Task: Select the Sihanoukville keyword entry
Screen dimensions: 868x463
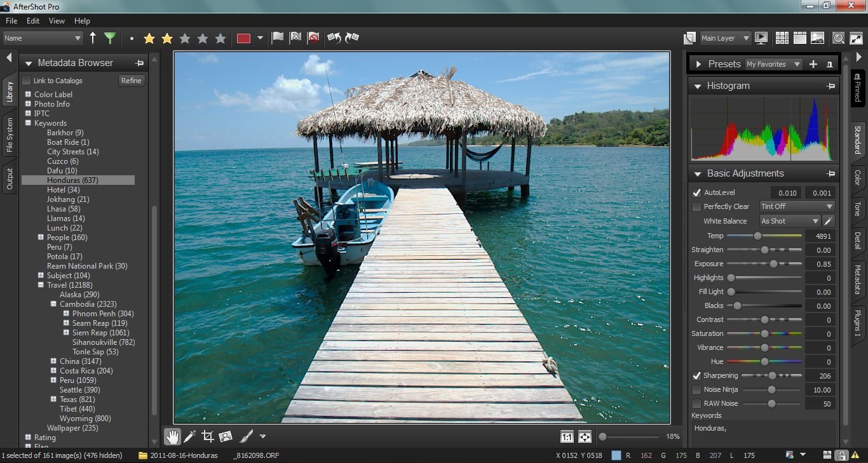Action: 103,342
